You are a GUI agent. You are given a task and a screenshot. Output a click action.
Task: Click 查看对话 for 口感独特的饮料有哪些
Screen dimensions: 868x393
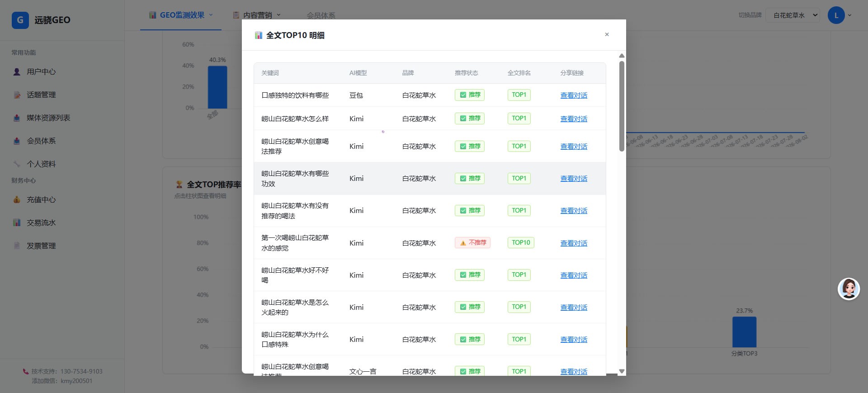pos(574,95)
